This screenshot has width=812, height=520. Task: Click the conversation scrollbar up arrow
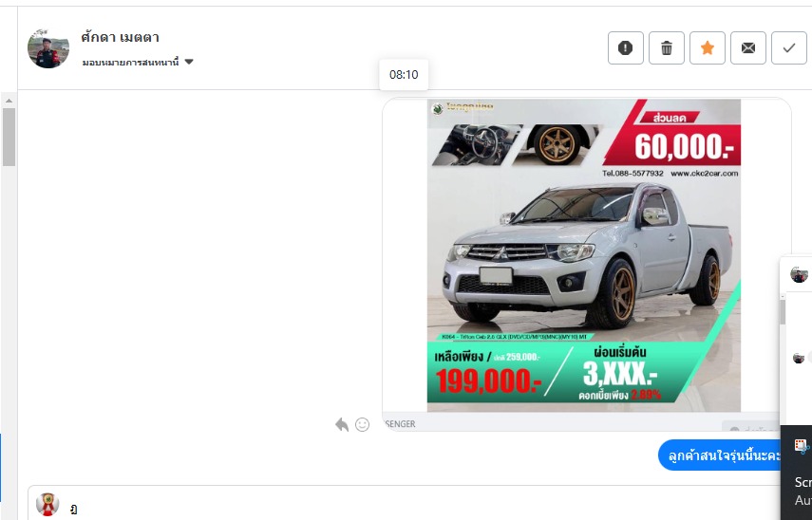(9, 101)
